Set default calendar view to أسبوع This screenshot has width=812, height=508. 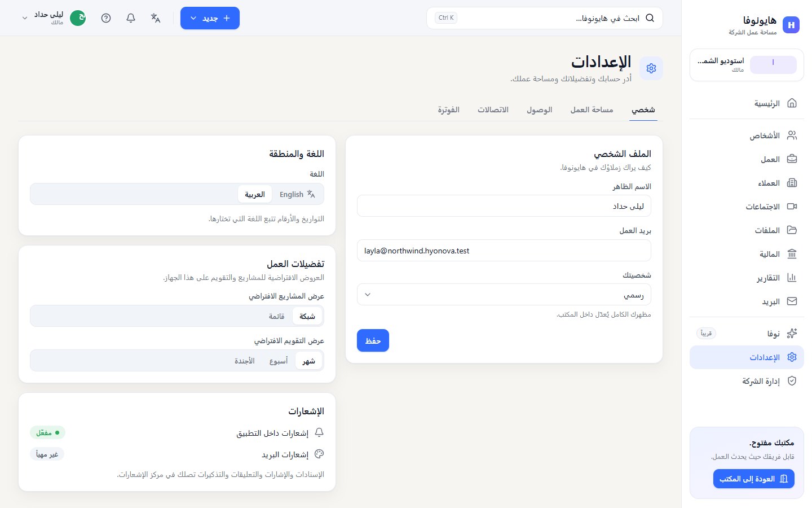(279, 361)
